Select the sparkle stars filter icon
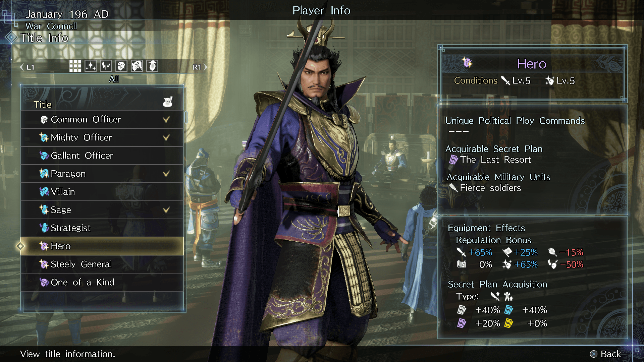This screenshot has width=644, height=362. click(x=91, y=66)
